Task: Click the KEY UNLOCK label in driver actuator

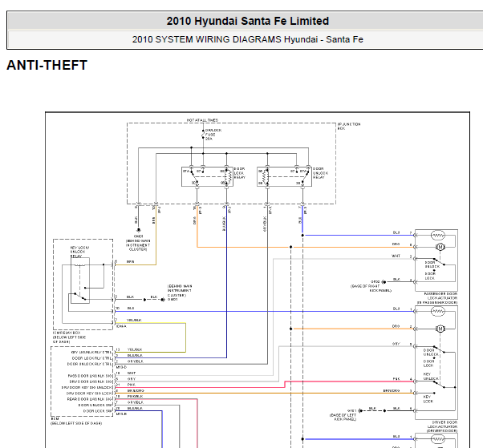Action: coord(432,376)
